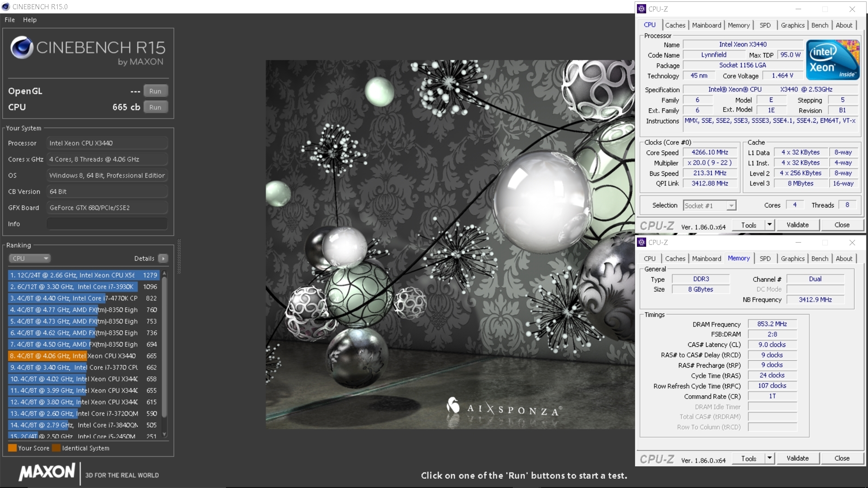
Task: Switch to SPD tab in upper CPU-Z window
Action: pyautogui.click(x=765, y=25)
